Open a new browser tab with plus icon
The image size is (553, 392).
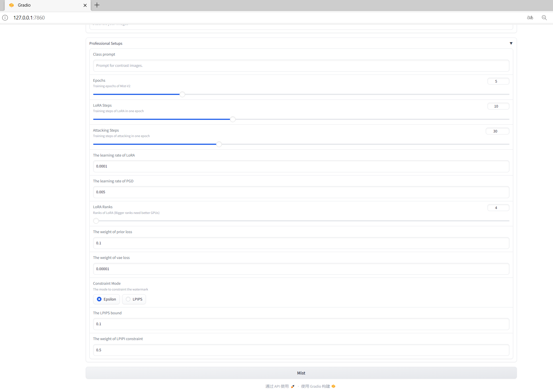pos(97,5)
